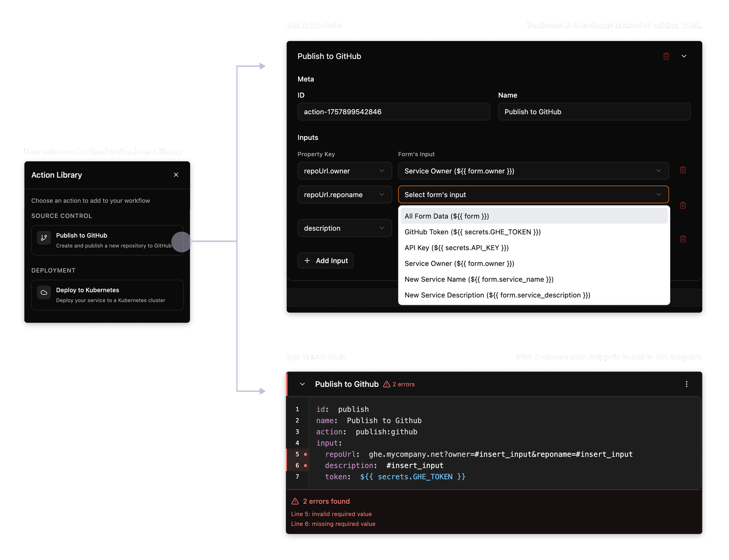Image resolution: width=729 pixels, height=560 pixels.
Task: Choose 'GitHub Token' from the dropdown list
Action: (534, 232)
